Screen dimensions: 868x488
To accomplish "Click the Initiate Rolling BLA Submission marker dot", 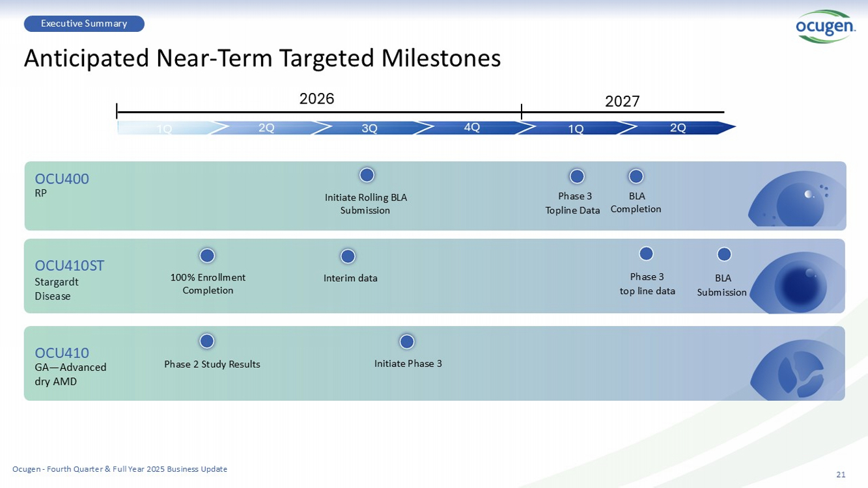I will (x=367, y=175).
